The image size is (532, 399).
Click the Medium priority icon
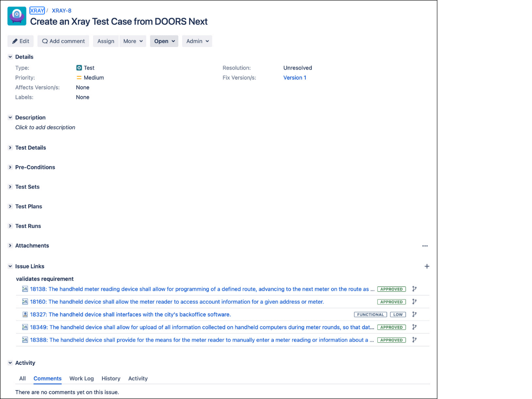pyautogui.click(x=79, y=78)
